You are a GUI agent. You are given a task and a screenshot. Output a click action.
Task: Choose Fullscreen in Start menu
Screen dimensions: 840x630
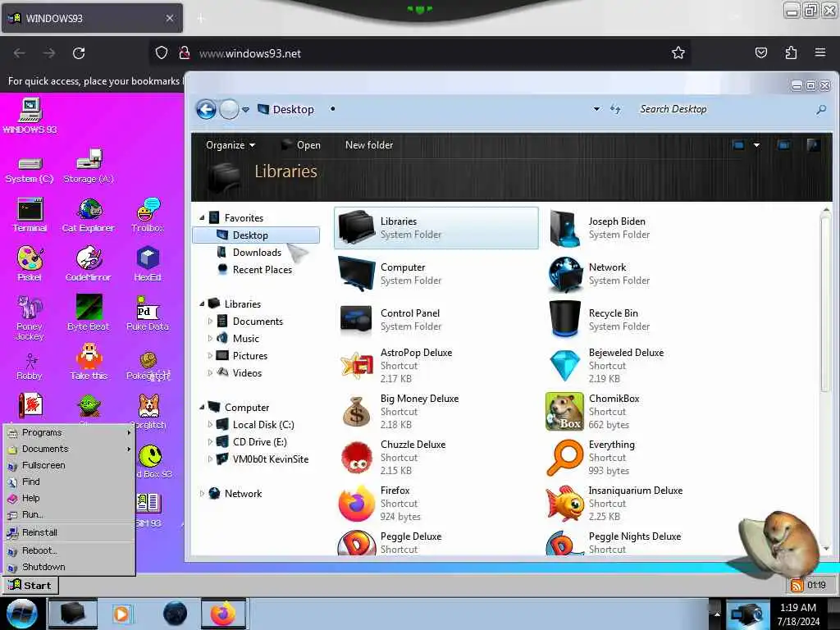pyautogui.click(x=69, y=465)
